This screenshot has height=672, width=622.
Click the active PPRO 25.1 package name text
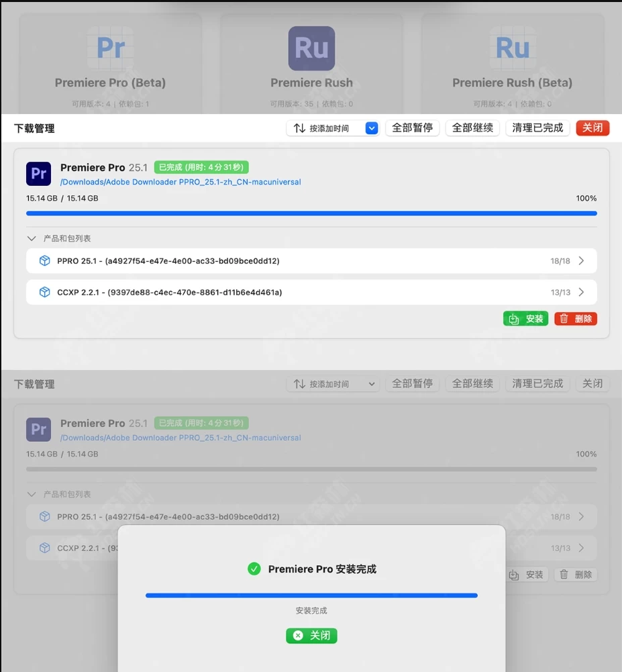click(168, 260)
